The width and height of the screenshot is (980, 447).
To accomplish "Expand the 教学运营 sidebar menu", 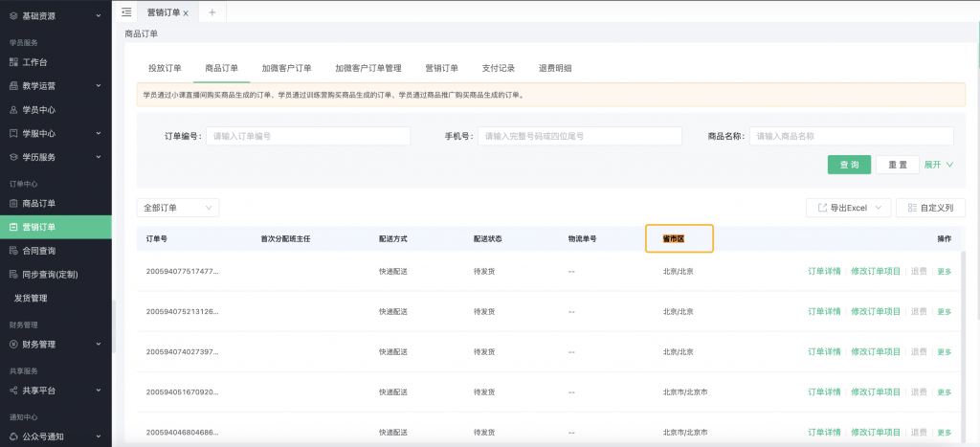I will (x=100, y=86).
